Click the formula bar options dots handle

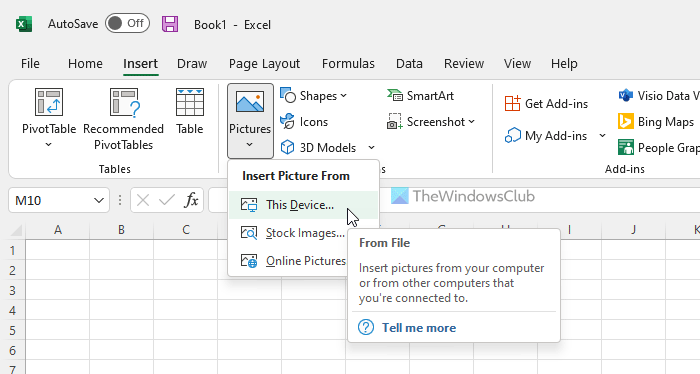(120, 200)
